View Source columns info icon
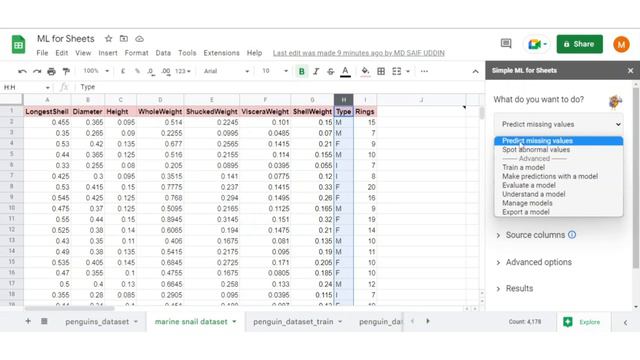Viewport: 640px width, 360px height. click(x=572, y=235)
